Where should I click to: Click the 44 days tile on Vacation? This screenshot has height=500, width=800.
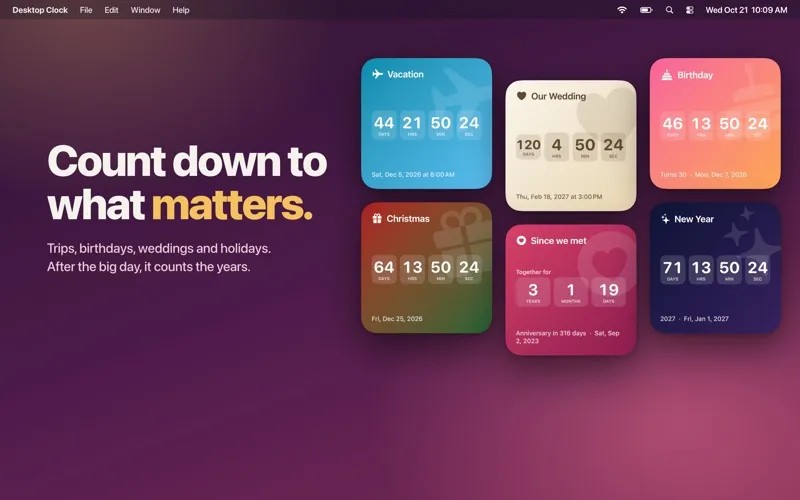click(384, 125)
